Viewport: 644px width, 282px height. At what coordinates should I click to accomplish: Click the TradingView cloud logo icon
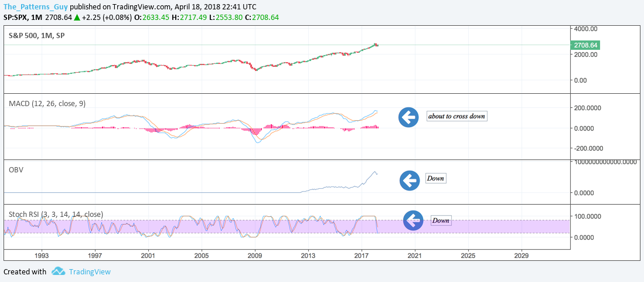pos(59,271)
